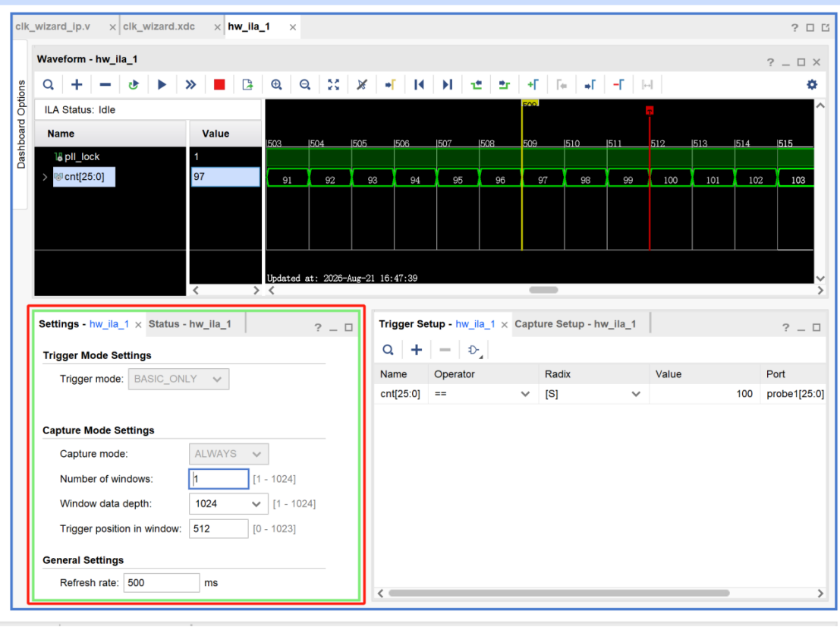Click the waveform vertical scroll up arrow
This screenshot has width=840, height=627.
click(x=820, y=106)
